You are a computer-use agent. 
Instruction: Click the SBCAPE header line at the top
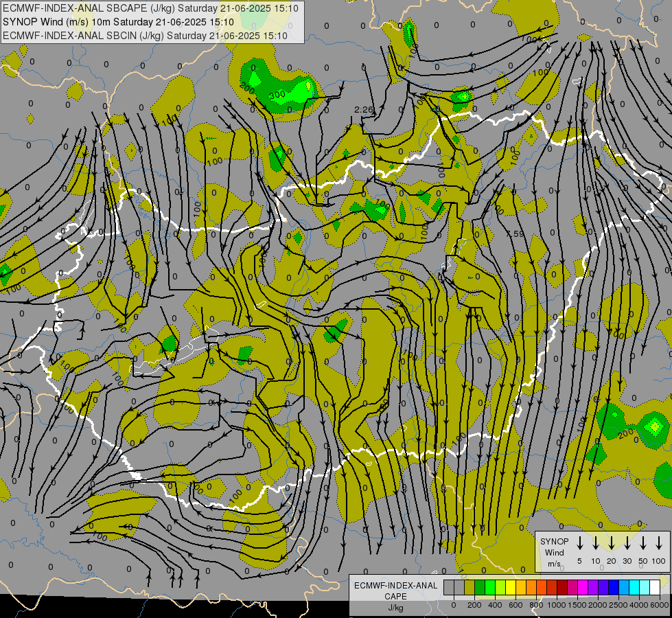pyautogui.click(x=150, y=8)
